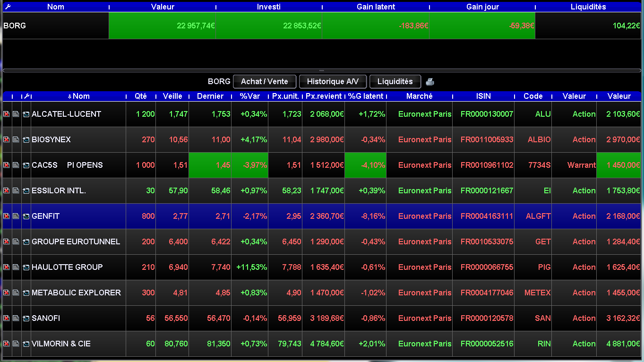Open the chart icon for CAC5S PI OPENS
The width and height of the screenshot is (644, 362).
click(x=26, y=165)
